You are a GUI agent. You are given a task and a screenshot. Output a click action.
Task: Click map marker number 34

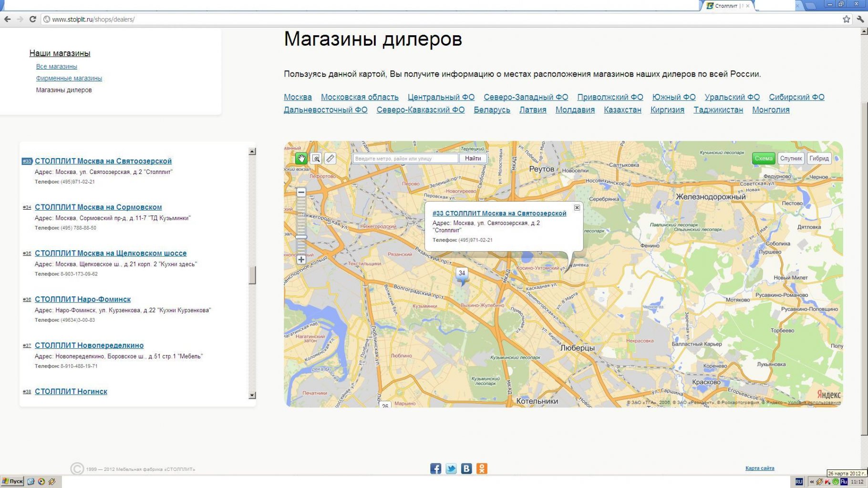point(462,275)
